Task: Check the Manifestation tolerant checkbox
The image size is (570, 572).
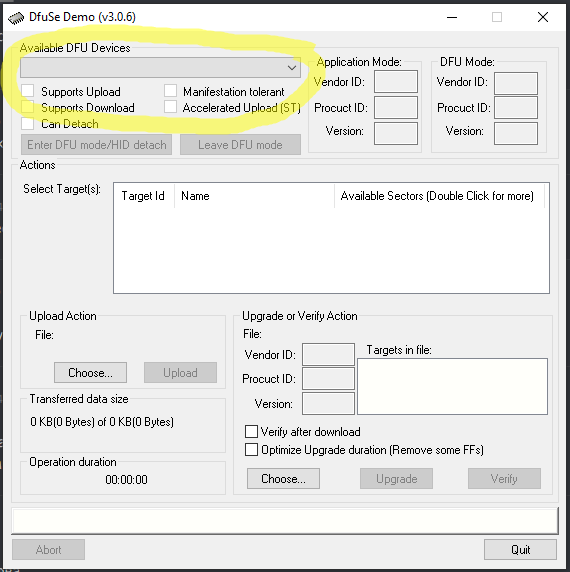Action: pos(170,91)
